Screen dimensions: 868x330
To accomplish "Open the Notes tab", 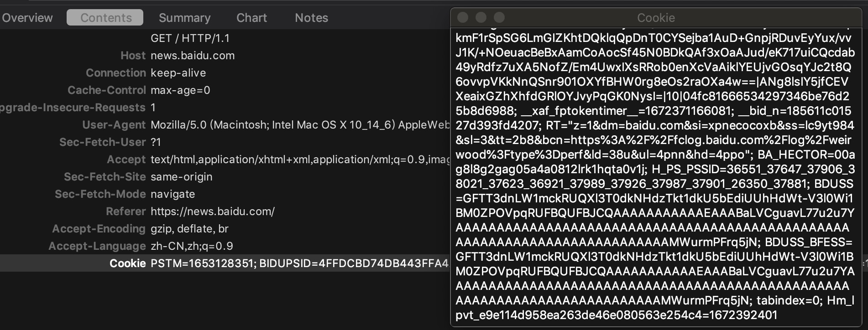I will pyautogui.click(x=311, y=18).
